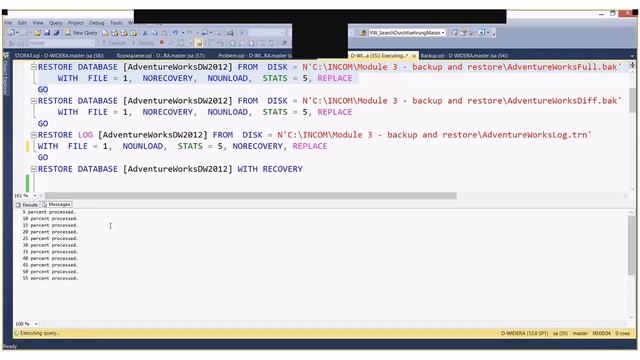Image resolution: width=640 pixels, height=360 pixels.
Task: Switch to the Results tab
Action: pyautogui.click(x=27, y=204)
